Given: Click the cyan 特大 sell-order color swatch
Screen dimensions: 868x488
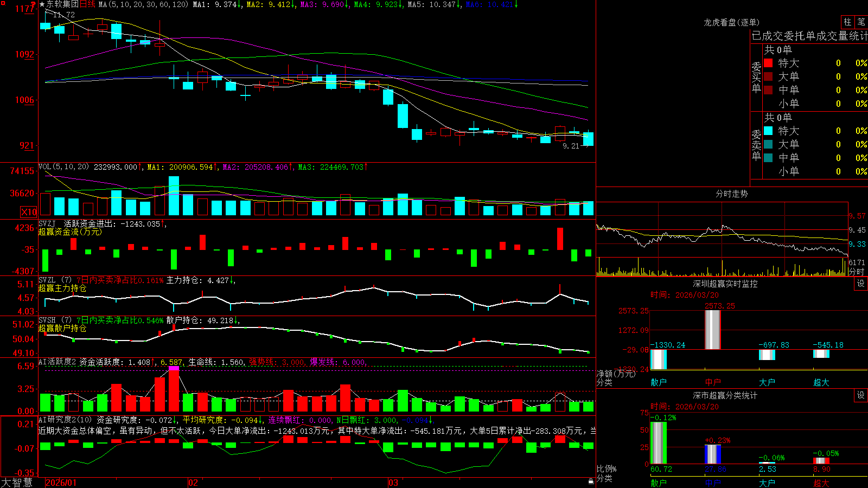Looking at the screenshot, I should 768,131.
